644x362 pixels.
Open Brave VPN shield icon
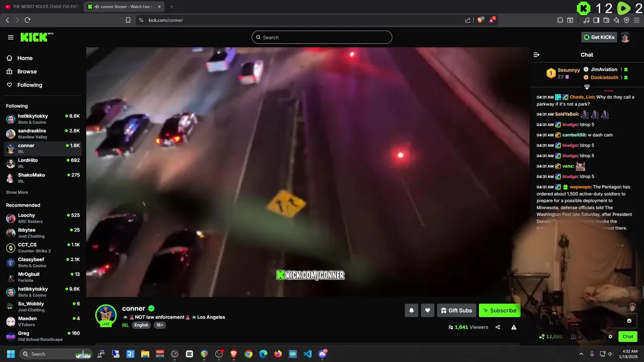click(626, 20)
